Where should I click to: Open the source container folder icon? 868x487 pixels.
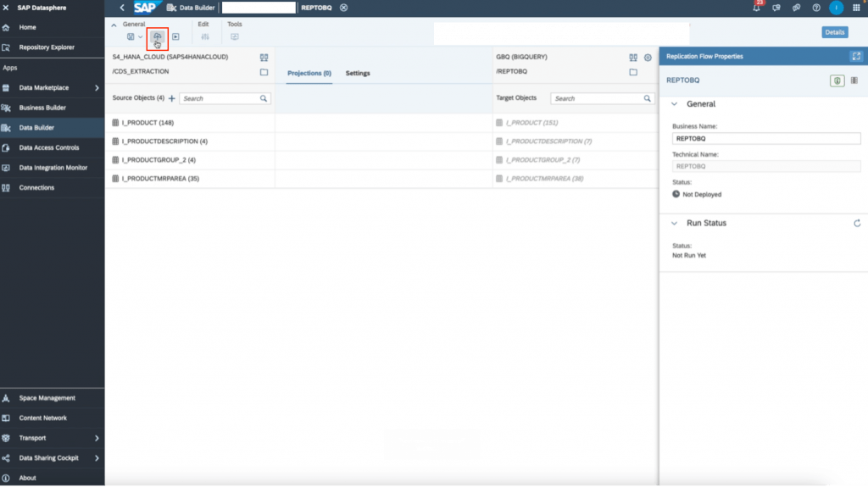tap(264, 72)
